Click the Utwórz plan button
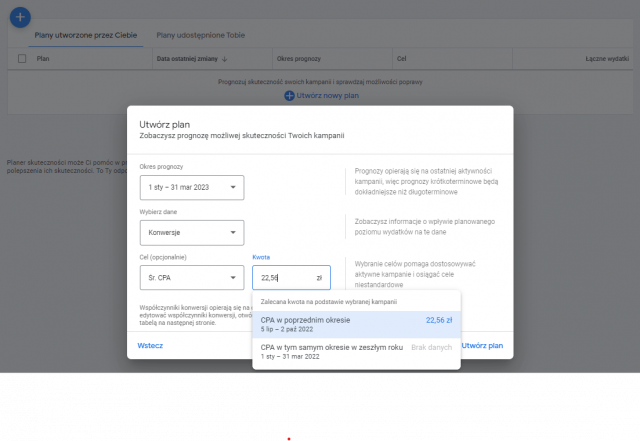 (482, 345)
